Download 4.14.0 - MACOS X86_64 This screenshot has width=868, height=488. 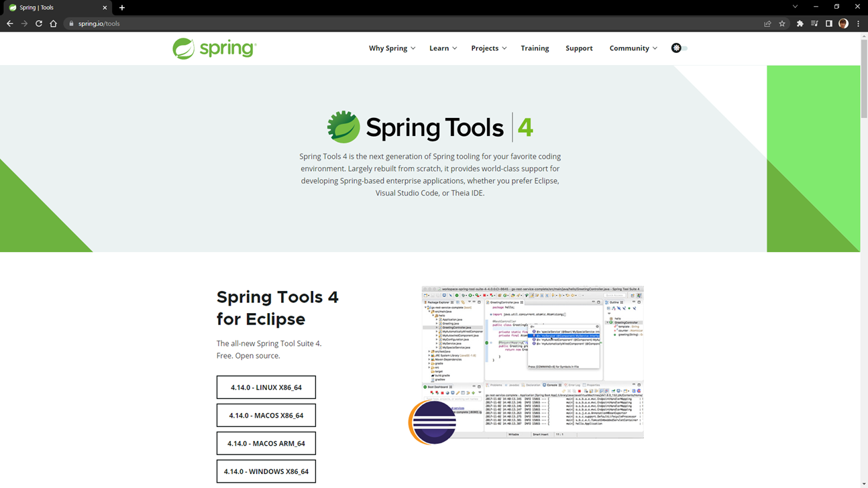[x=266, y=416]
